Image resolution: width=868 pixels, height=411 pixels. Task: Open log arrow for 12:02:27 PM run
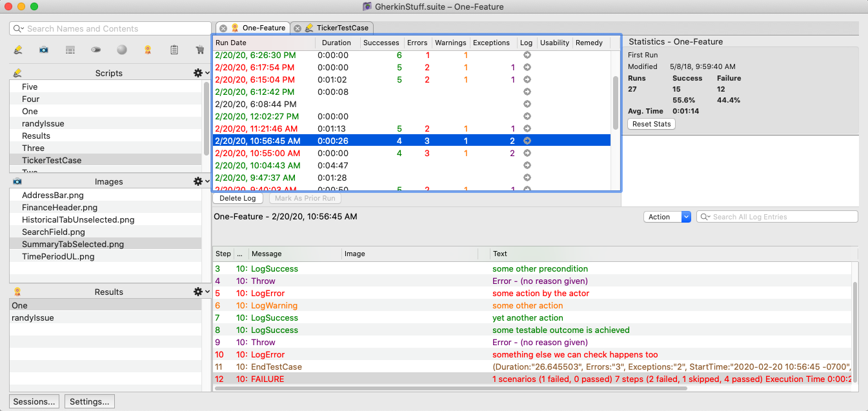tap(527, 117)
